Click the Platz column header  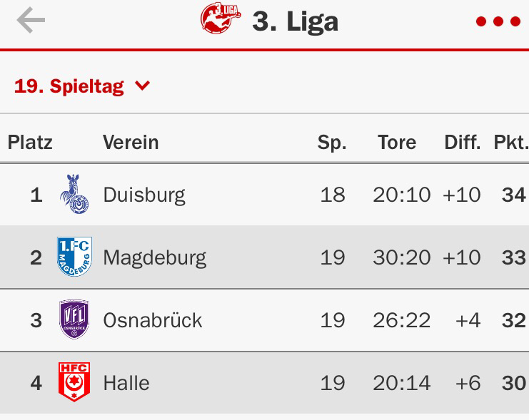pos(30,142)
